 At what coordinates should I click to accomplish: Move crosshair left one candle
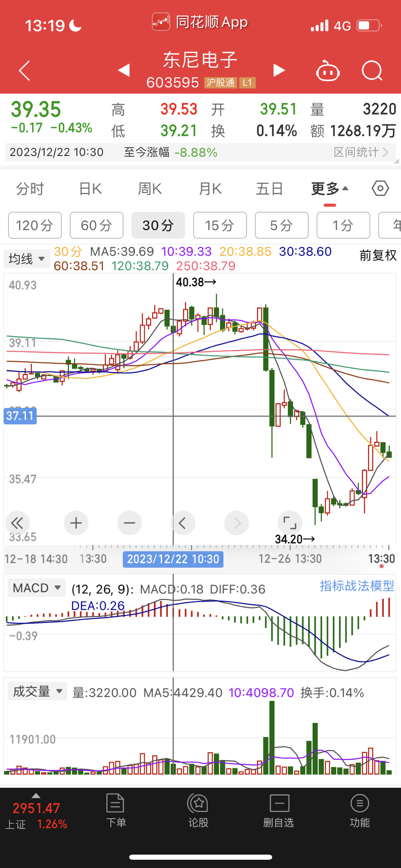pyautogui.click(x=183, y=523)
